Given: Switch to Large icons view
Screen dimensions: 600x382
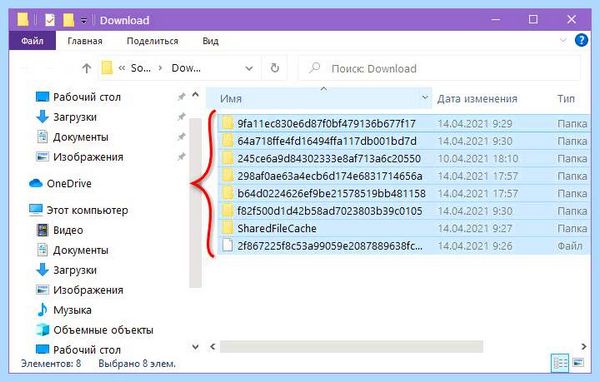Looking at the screenshot, I should [x=578, y=362].
